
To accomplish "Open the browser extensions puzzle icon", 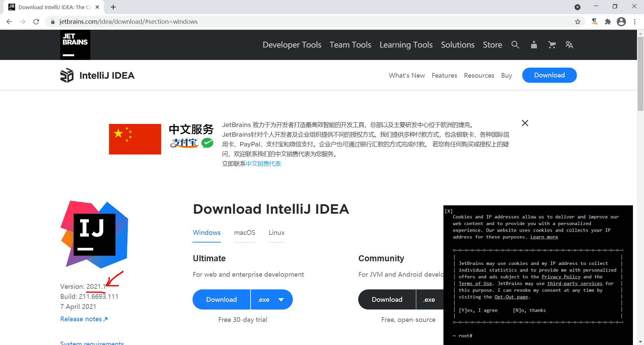I will click(608, 21).
